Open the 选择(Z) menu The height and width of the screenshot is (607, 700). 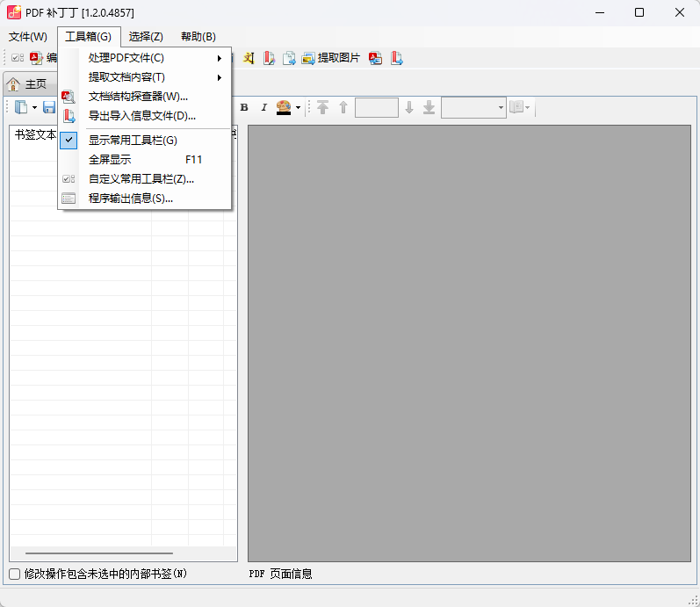146,37
